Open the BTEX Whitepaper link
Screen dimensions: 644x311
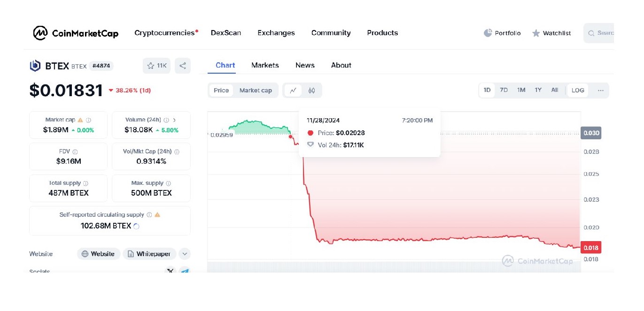pyautogui.click(x=150, y=254)
